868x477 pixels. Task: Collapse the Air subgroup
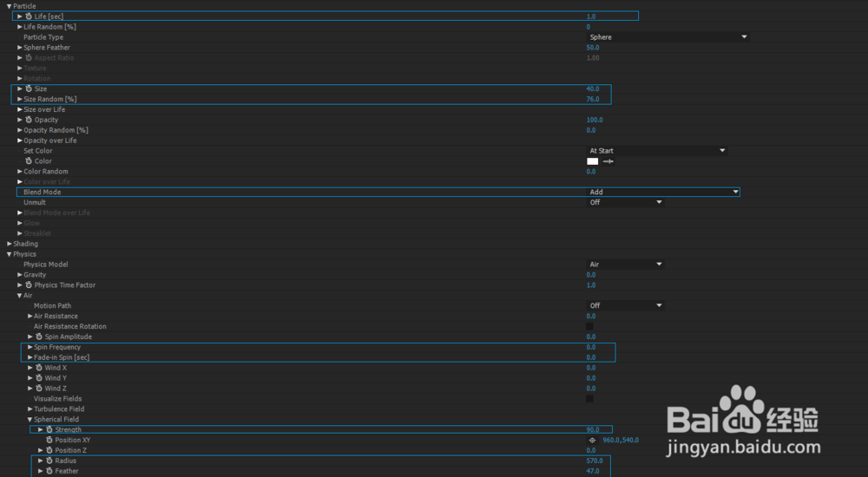pyautogui.click(x=19, y=296)
